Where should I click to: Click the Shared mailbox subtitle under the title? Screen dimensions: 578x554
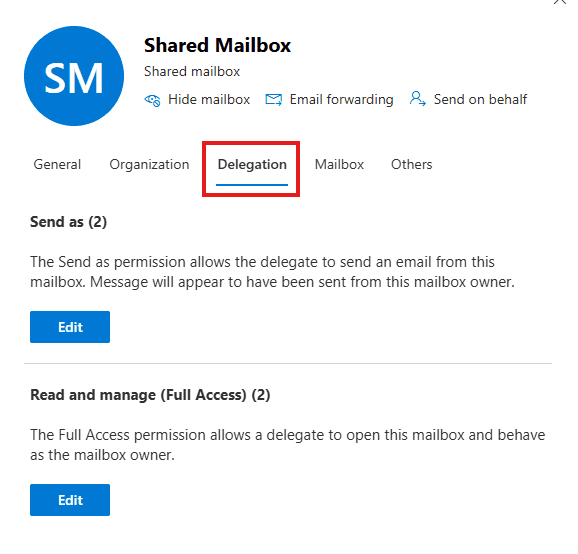click(x=192, y=72)
